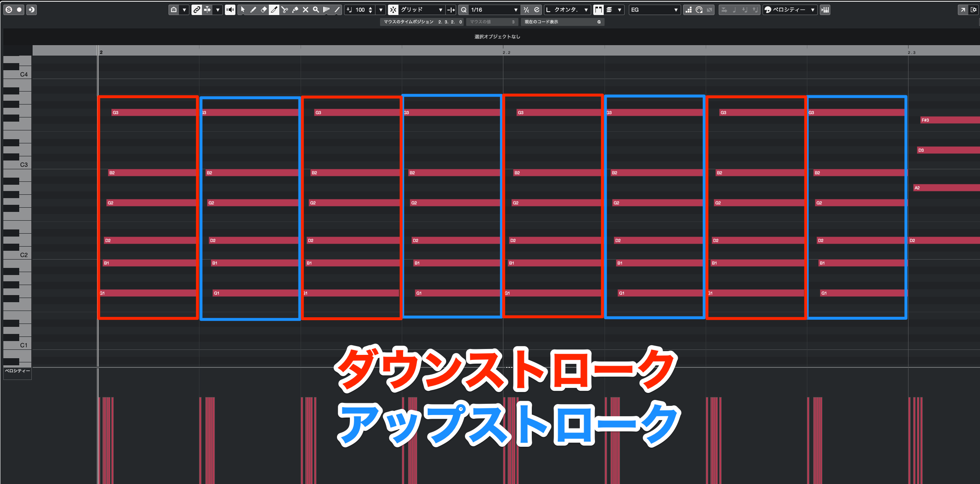This screenshot has height=484, width=980.
Task: Click the insert velocity note icon
Action: 350,10
